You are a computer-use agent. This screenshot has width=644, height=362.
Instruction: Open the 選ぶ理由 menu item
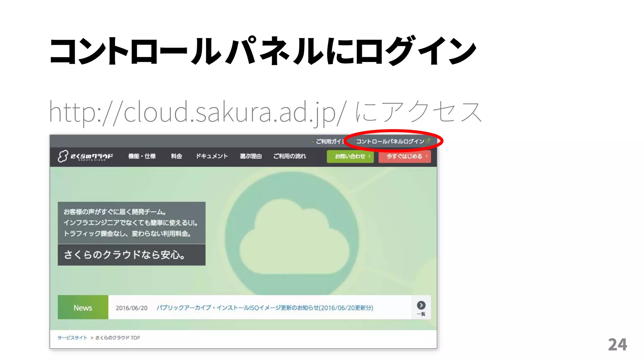251,156
